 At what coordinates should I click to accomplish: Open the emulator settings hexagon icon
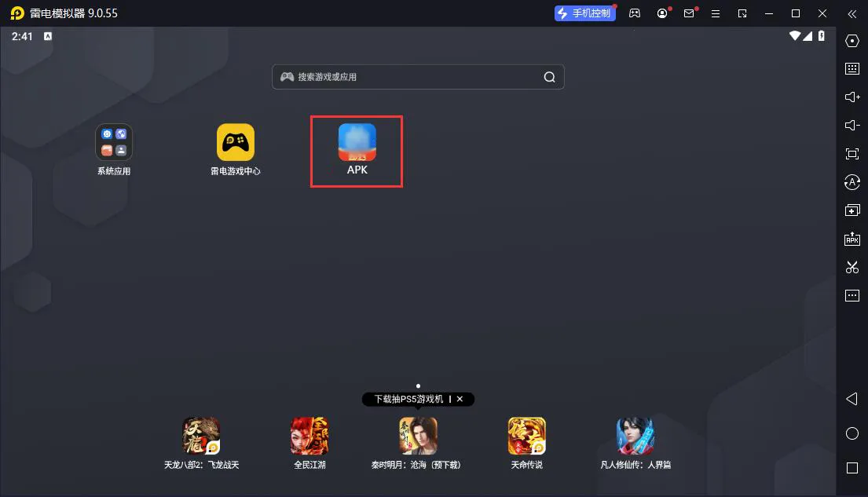852,41
